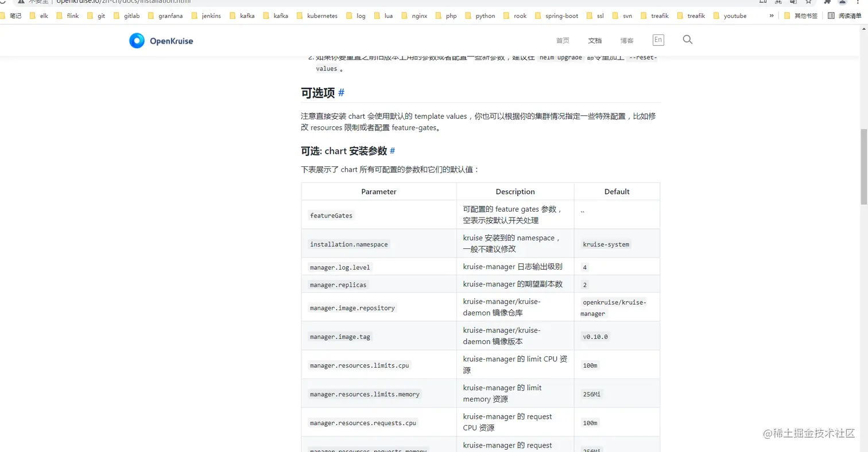
Task: Click the openkruise/kruise-manager default value
Action: tap(614, 308)
